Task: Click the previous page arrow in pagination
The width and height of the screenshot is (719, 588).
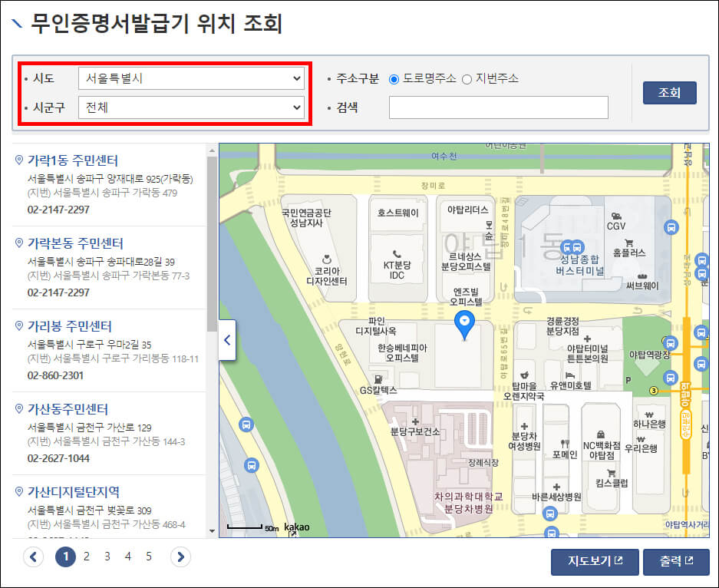Action: click(x=34, y=557)
